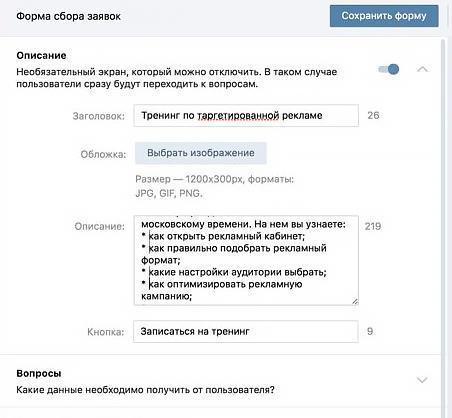
Task: Click the Кнопка text input field
Action: pos(246,331)
